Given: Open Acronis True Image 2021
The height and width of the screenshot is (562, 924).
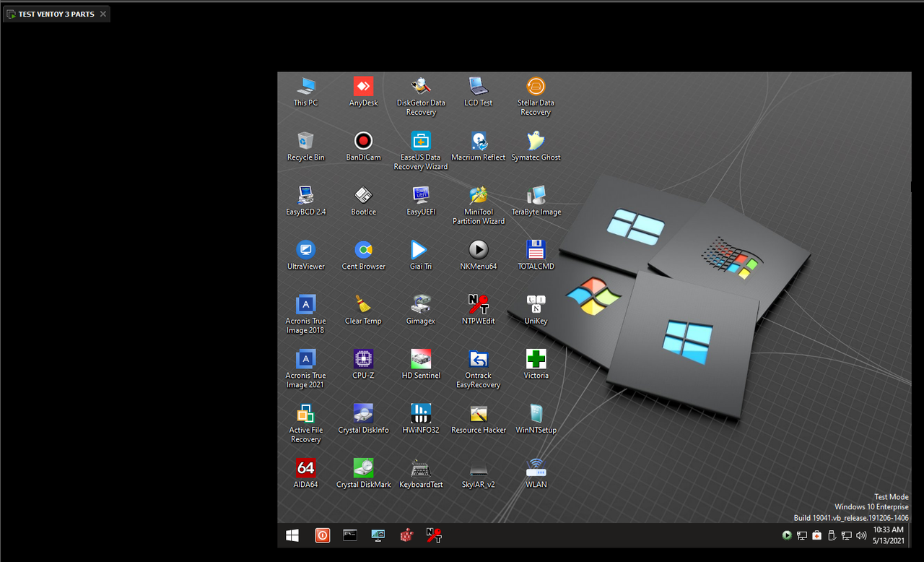Looking at the screenshot, I should pos(305,368).
